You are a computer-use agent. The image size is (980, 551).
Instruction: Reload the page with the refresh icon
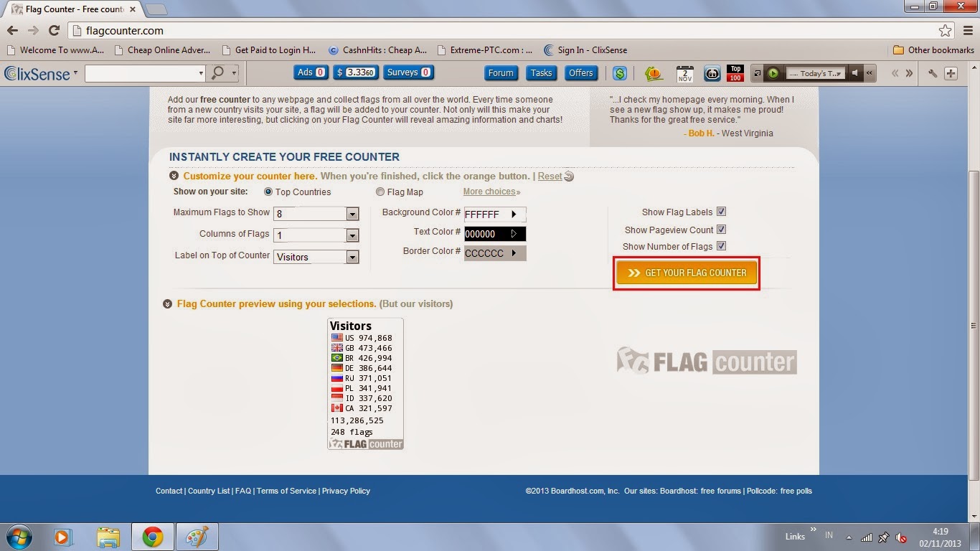pyautogui.click(x=54, y=31)
